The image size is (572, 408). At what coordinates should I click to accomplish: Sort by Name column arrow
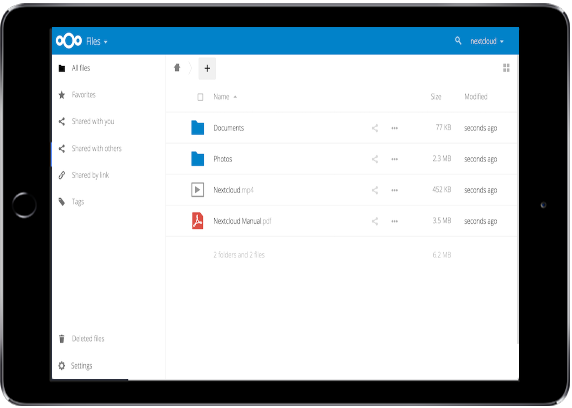235,97
